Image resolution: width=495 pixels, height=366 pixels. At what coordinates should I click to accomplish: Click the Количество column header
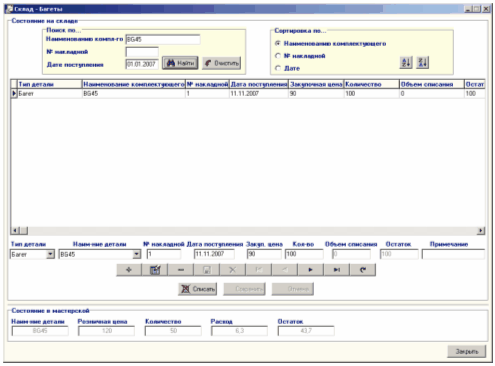click(x=371, y=84)
